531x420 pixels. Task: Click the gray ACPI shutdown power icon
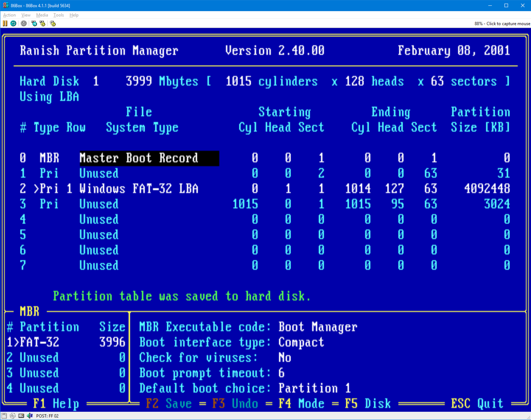point(24,23)
